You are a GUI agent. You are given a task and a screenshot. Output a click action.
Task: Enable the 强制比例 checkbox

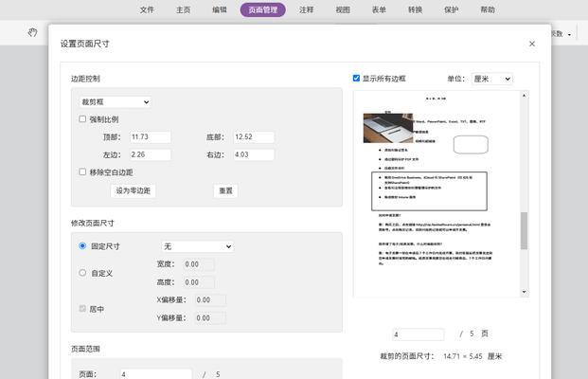(82, 119)
